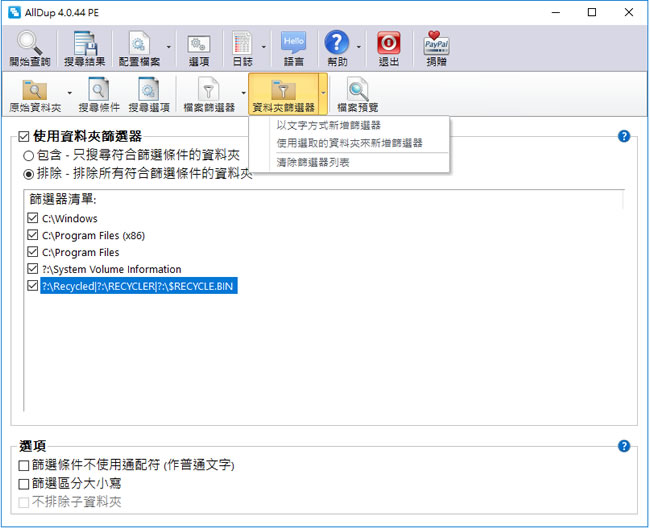Select 排除 exclude radio button
This screenshot has height=529, width=650.
(x=28, y=174)
